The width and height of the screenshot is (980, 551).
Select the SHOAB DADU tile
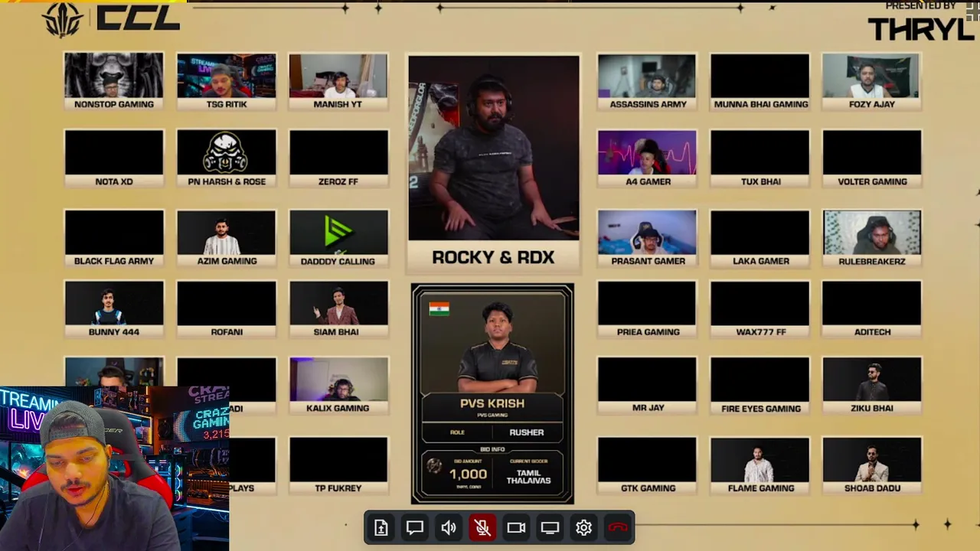tap(872, 465)
